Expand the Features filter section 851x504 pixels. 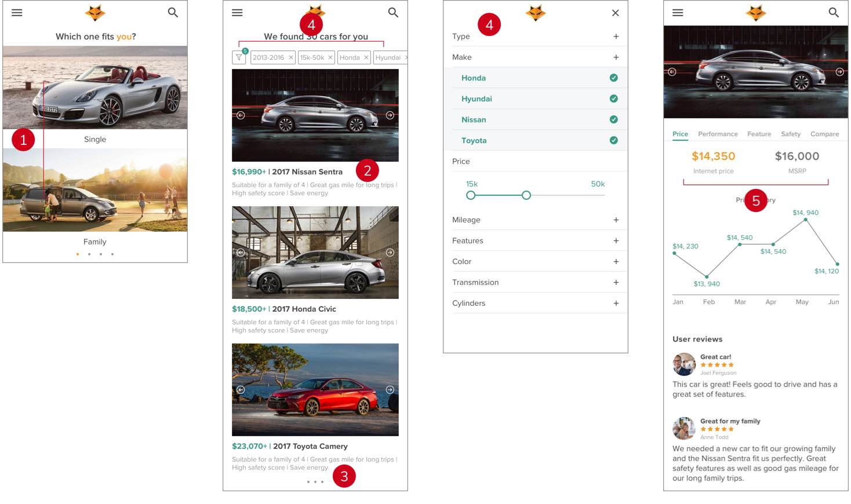[x=616, y=241]
